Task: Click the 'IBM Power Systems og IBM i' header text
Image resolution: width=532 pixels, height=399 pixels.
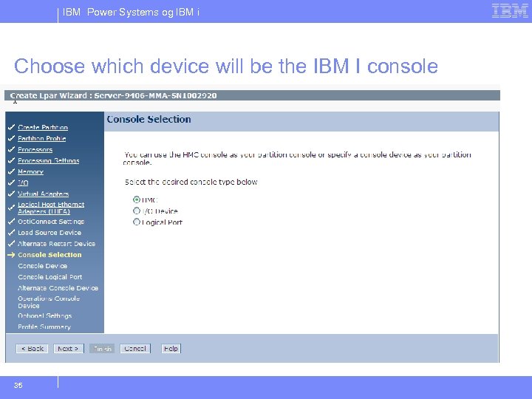Action: click(131, 13)
